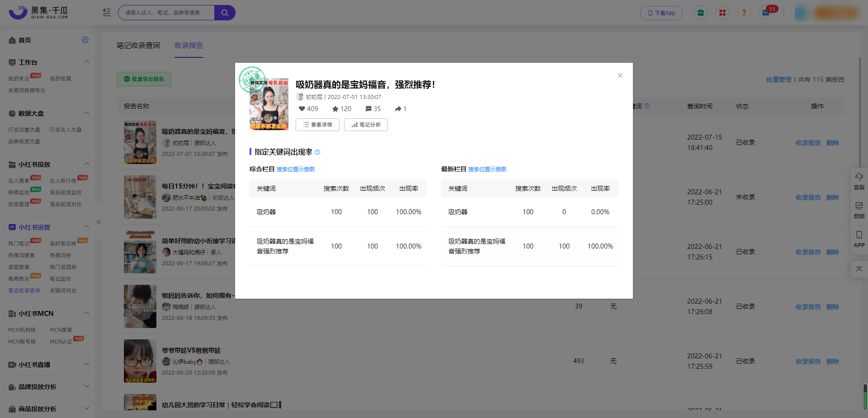Click the search magnifier button
This screenshot has height=418, width=868.
[225, 13]
